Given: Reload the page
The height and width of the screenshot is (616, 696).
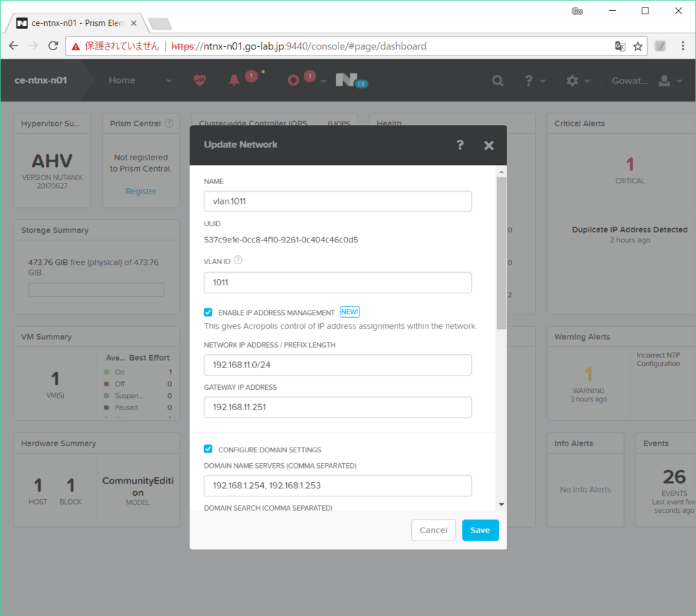Looking at the screenshot, I should [53, 46].
